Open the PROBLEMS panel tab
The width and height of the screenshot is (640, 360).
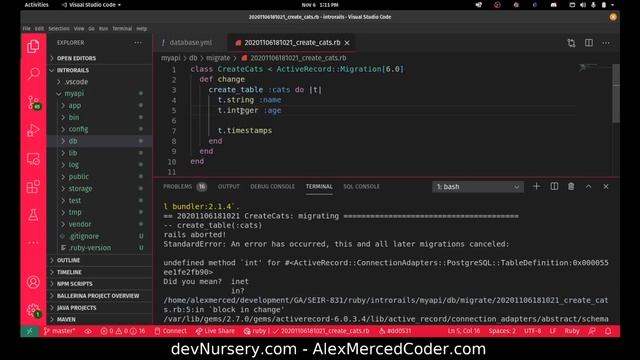(185, 187)
